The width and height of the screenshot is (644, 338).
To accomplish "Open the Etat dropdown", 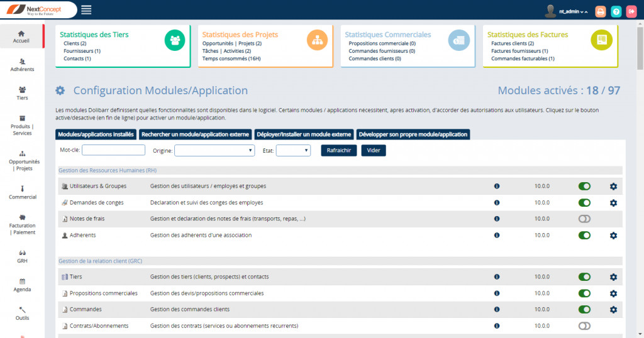I will click(x=293, y=151).
